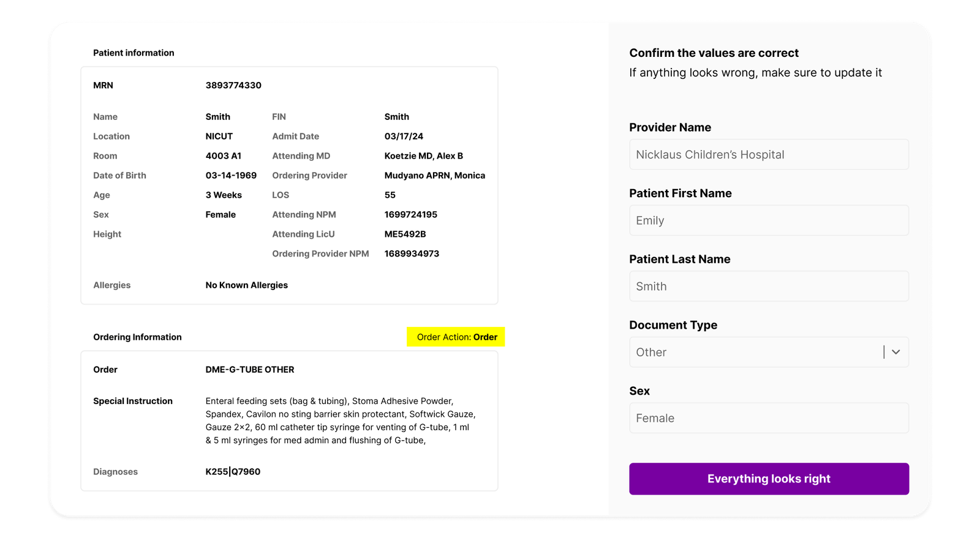
Task: Select the Patient information section header
Action: [x=134, y=53]
